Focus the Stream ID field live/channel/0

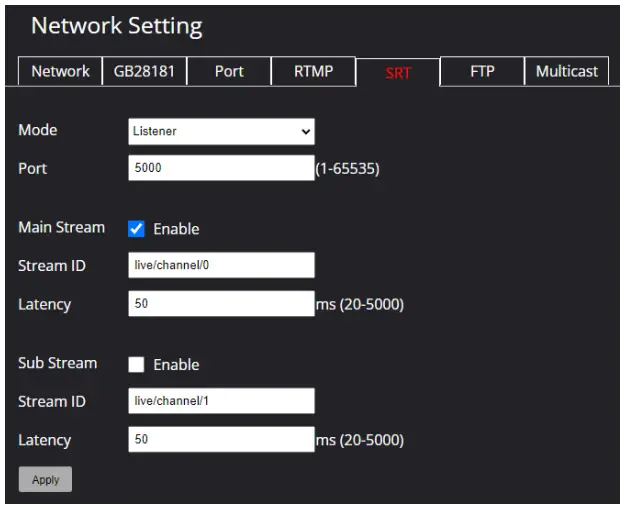(x=221, y=265)
